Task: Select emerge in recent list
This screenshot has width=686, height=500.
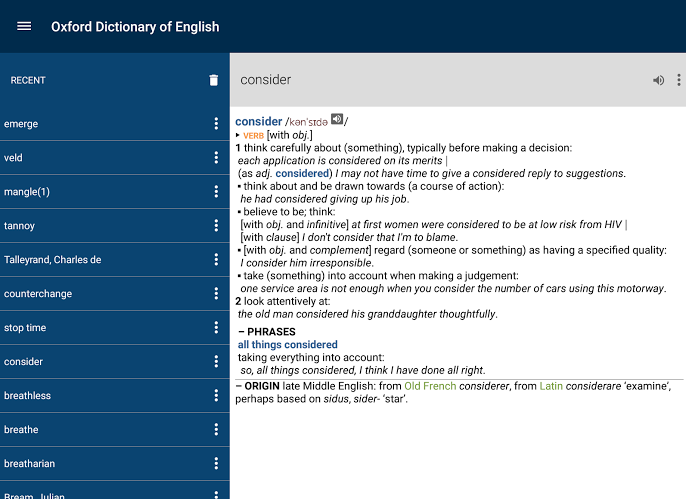Action: point(115,124)
